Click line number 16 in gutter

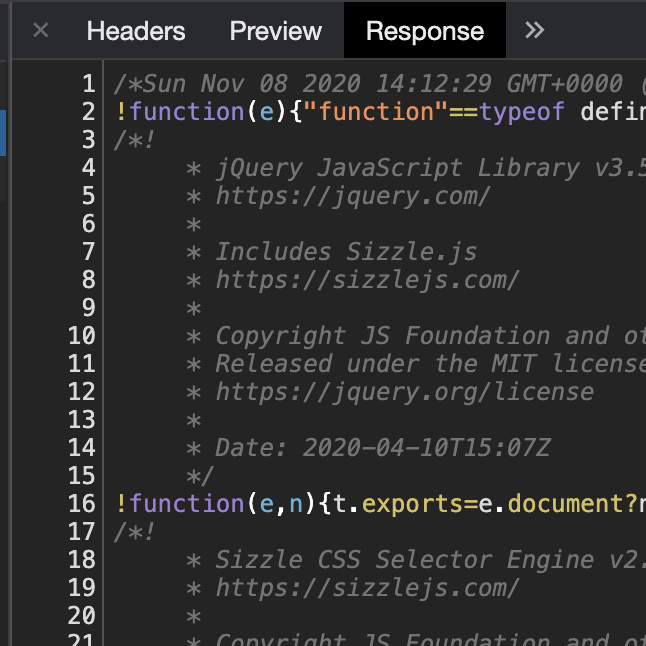click(x=82, y=503)
